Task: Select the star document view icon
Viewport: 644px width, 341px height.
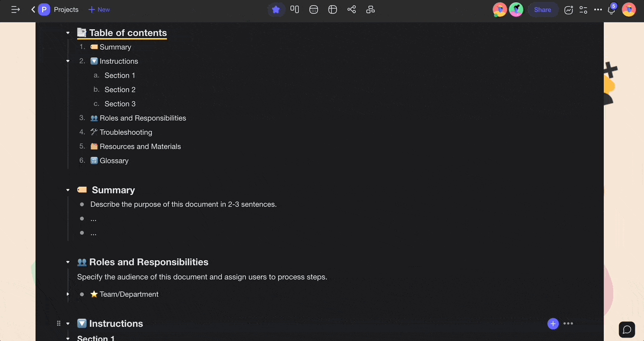Action: [x=276, y=9]
